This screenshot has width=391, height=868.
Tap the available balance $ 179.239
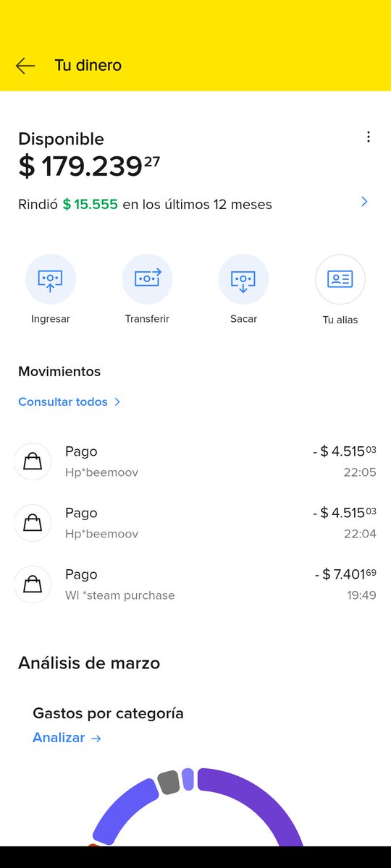(89, 166)
